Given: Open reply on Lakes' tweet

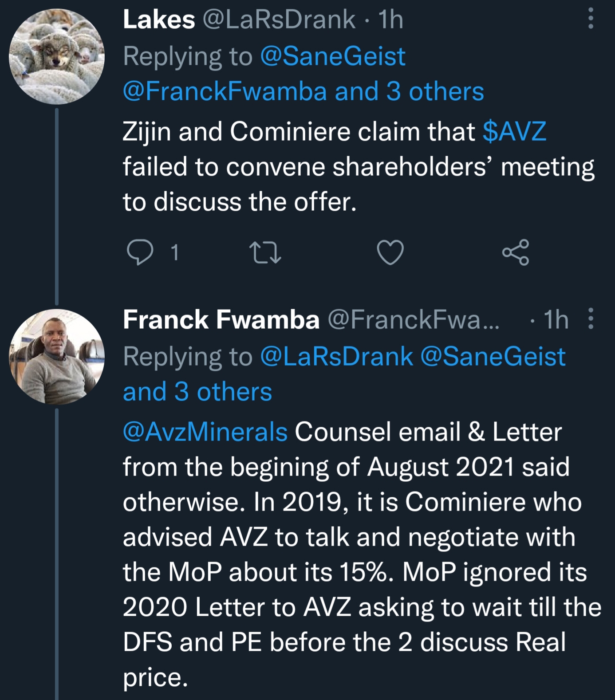Looking at the screenshot, I should pos(140,252).
